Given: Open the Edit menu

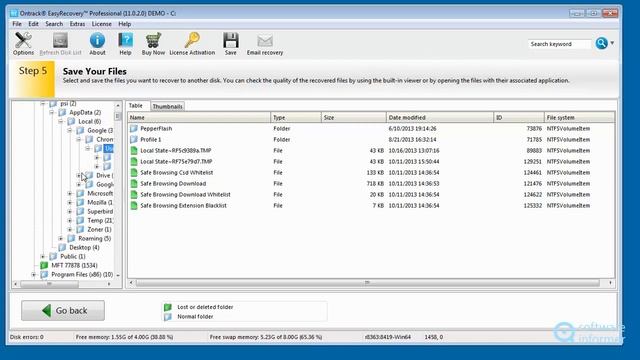Looking at the screenshot, I should 33,24.
